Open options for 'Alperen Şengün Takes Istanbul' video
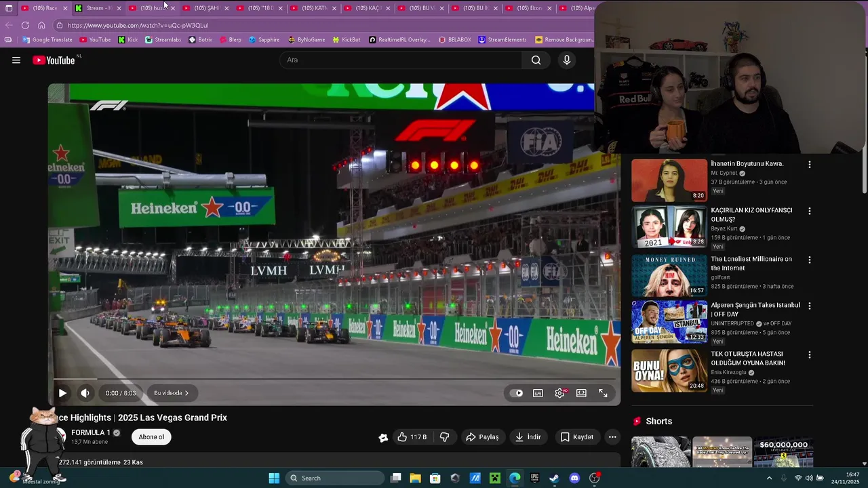 pyautogui.click(x=809, y=306)
